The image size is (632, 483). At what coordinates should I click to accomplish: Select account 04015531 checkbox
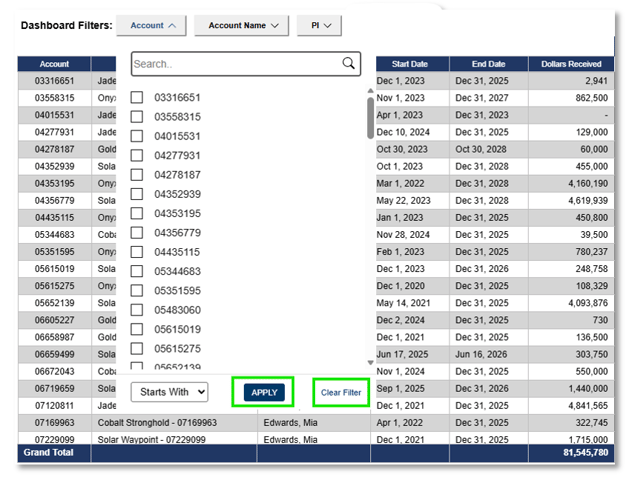pos(137,136)
